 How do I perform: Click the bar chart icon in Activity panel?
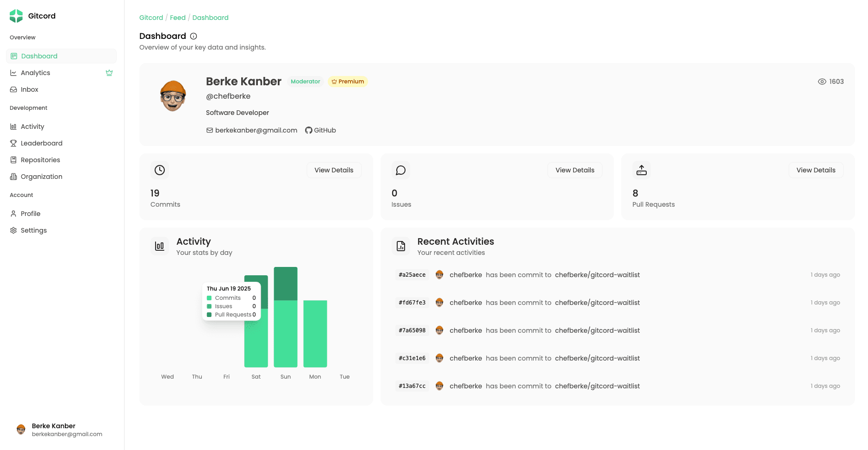click(160, 246)
